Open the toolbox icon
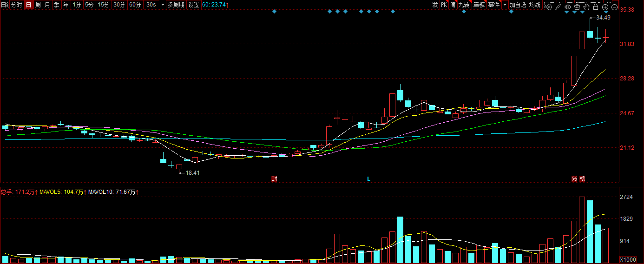Viewport: 644px width, 264px height. coord(577,7)
